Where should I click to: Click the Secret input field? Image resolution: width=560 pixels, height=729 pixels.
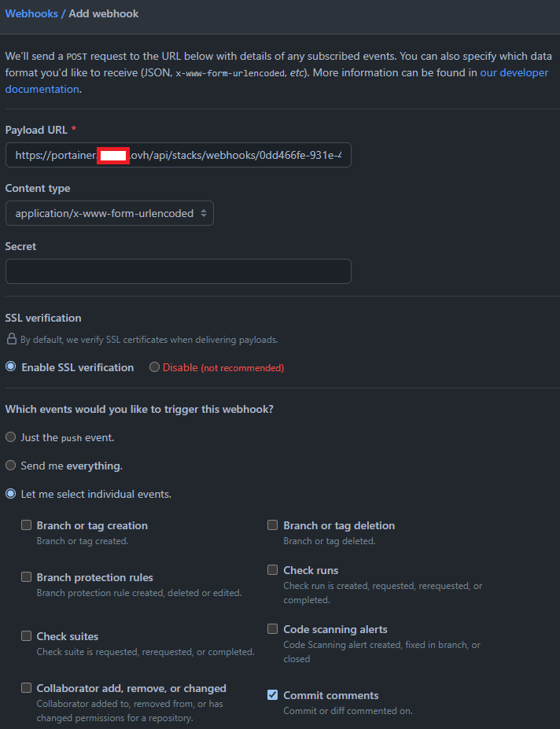tap(178, 271)
